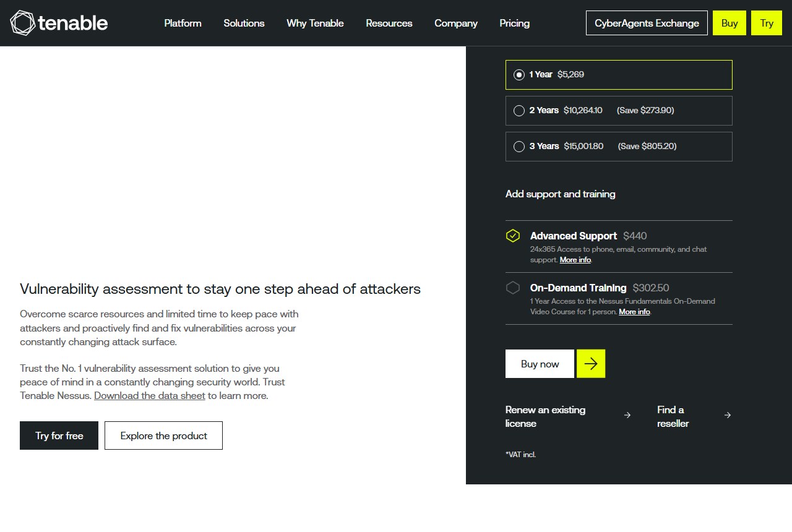792x532 pixels.
Task: Open the Solutions menu
Action: click(x=244, y=23)
